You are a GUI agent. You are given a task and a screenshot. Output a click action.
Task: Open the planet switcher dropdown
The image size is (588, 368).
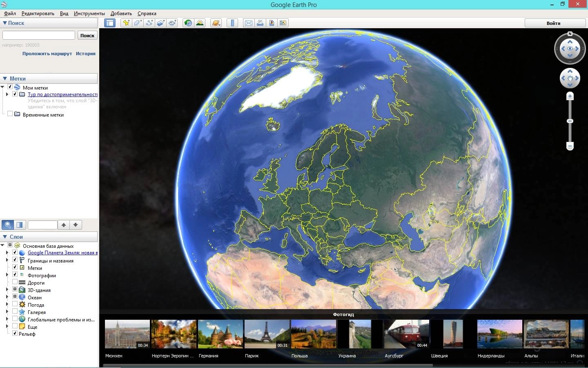[216, 23]
